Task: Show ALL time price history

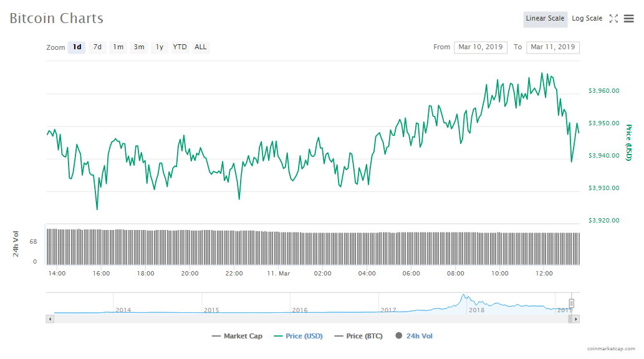Action: (201, 47)
